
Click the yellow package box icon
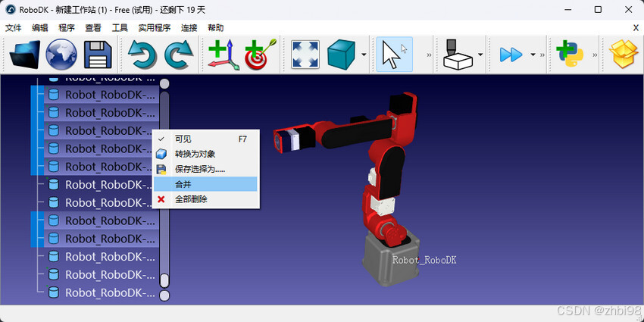[x=624, y=55]
